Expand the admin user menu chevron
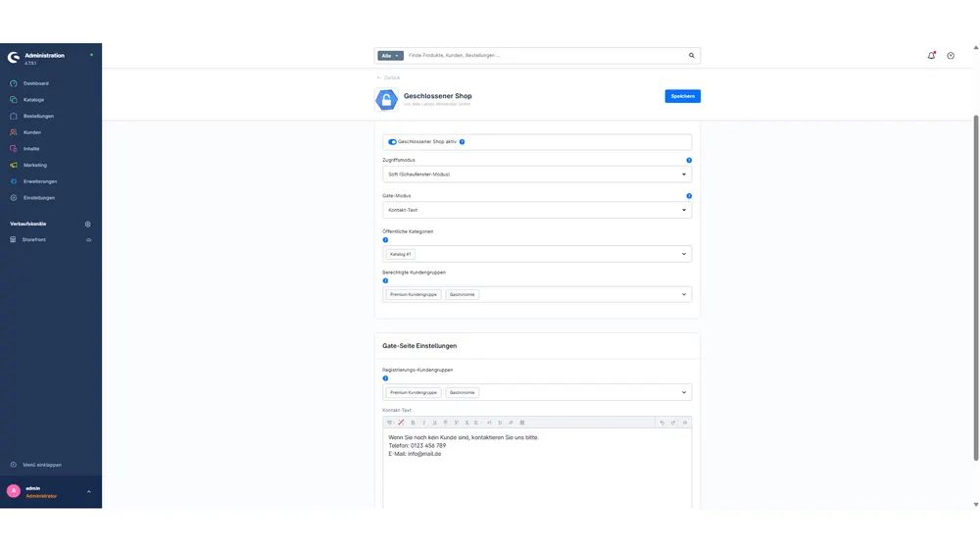 [89, 492]
